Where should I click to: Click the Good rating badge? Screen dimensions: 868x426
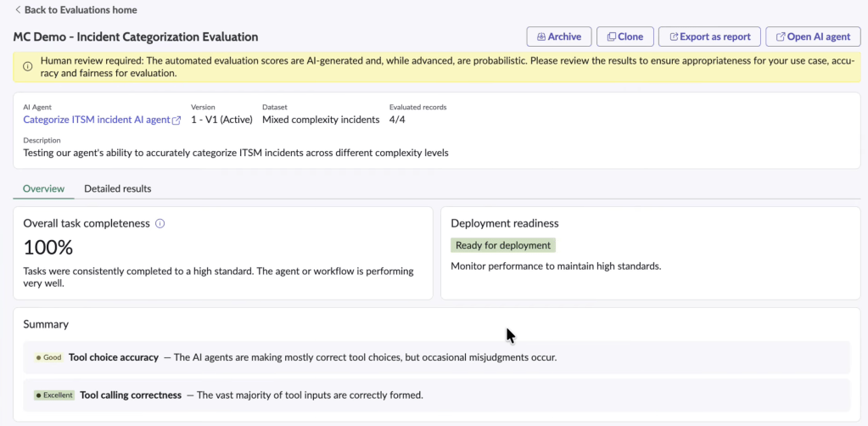(48, 357)
